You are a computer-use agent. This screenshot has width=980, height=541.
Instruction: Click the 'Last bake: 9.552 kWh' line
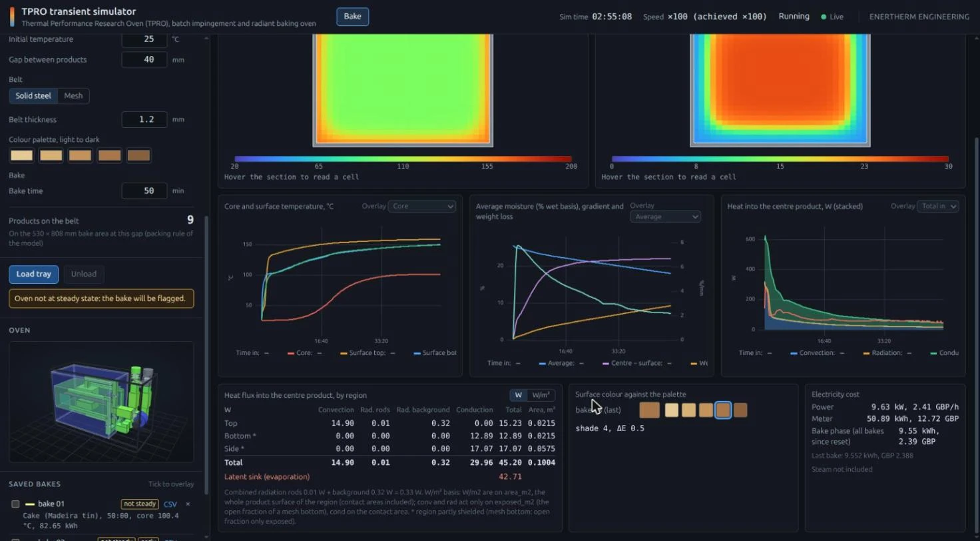[862, 456]
